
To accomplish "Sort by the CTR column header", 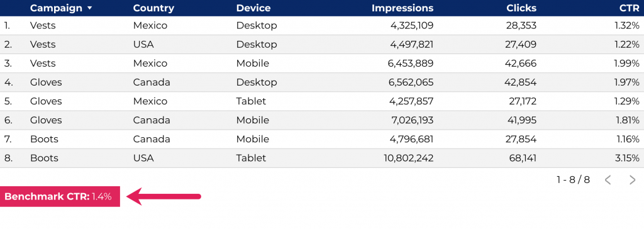I will pyautogui.click(x=630, y=8).
